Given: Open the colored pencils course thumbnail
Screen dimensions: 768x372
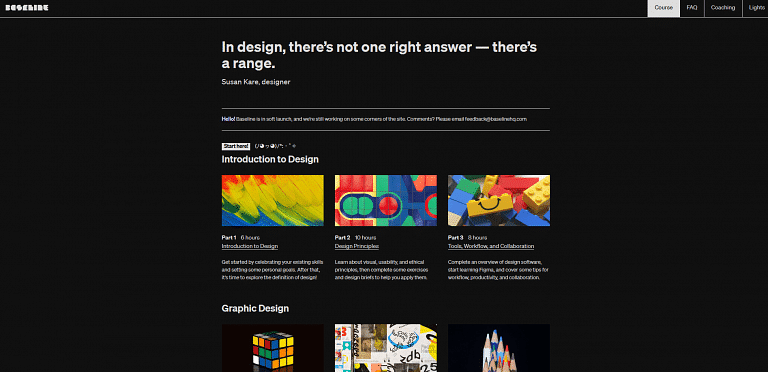Looking at the screenshot, I should 499,348.
